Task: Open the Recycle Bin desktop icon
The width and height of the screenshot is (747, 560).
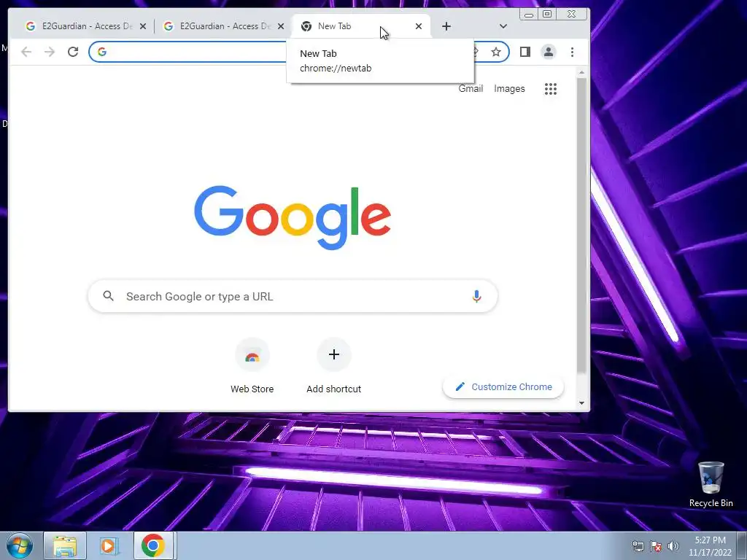Action: pos(711,484)
